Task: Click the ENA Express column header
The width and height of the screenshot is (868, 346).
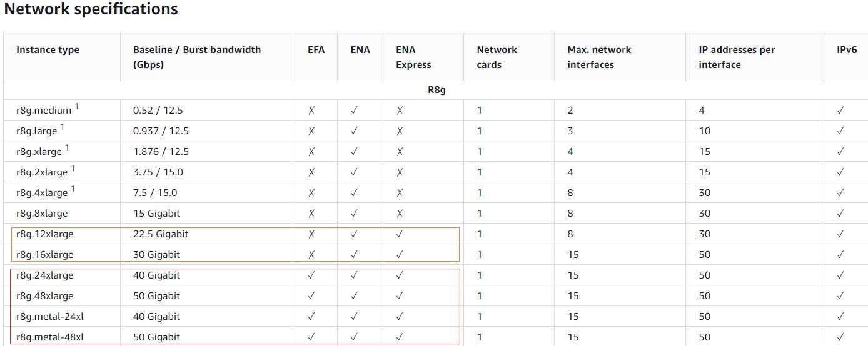Action: tap(413, 57)
